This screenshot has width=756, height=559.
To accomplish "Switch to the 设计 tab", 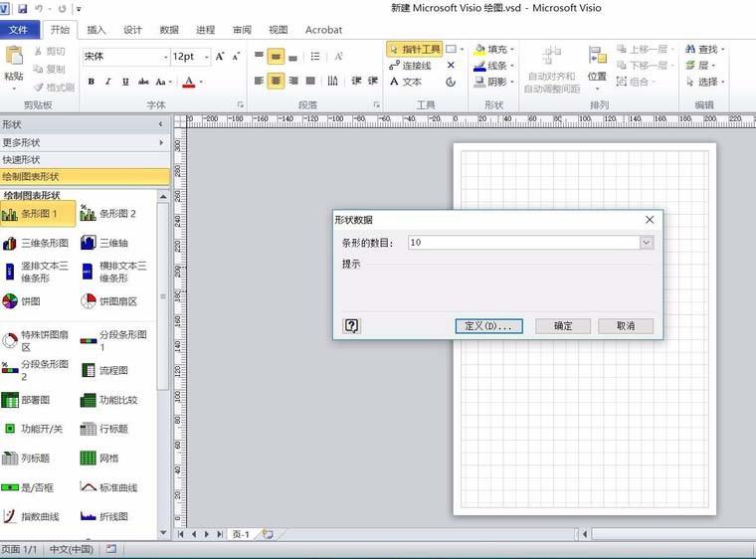I will [132, 30].
